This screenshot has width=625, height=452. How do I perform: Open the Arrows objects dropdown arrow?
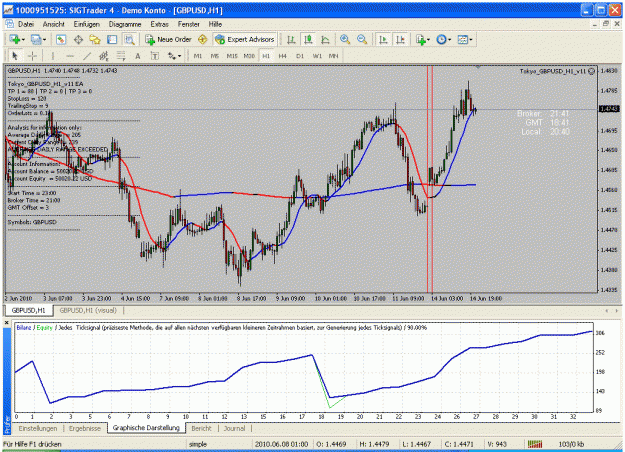[x=179, y=56]
